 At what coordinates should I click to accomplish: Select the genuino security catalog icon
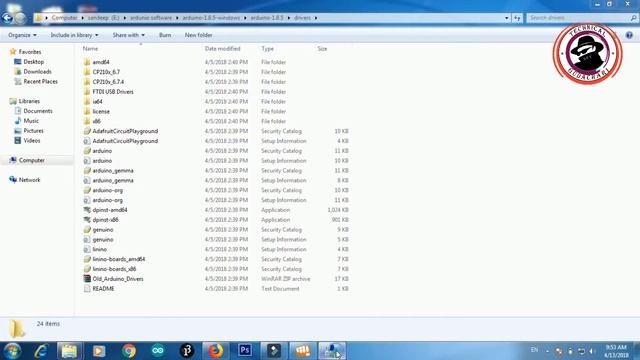[x=87, y=229]
